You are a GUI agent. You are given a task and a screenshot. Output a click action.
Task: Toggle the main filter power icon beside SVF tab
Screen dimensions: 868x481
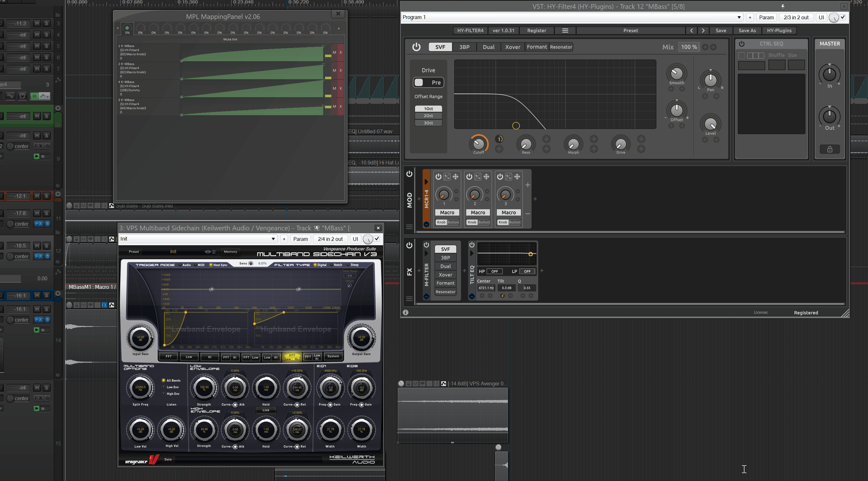[x=417, y=47]
